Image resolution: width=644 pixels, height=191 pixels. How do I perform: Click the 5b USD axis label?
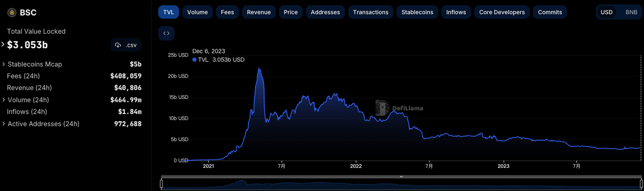pyautogui.click(x=180, y=139)
